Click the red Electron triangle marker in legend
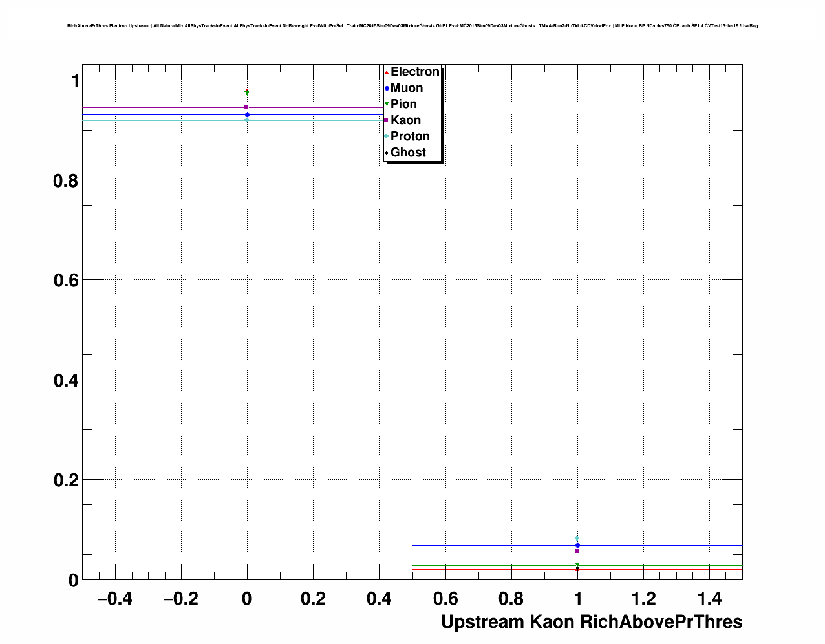 pos(387,72)
